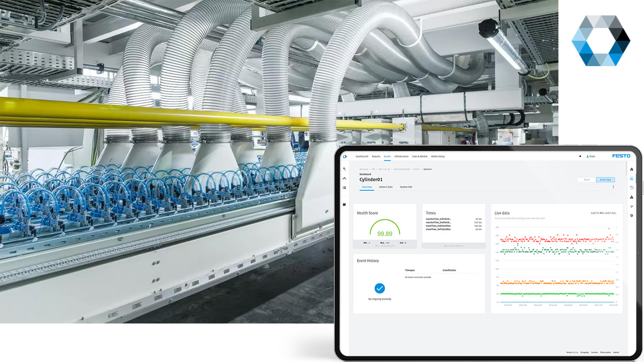Image resolution: width=644 pixels, height=362 pixels.
Task: Switch view toggle to Asset Type
Action: (605, 180)
